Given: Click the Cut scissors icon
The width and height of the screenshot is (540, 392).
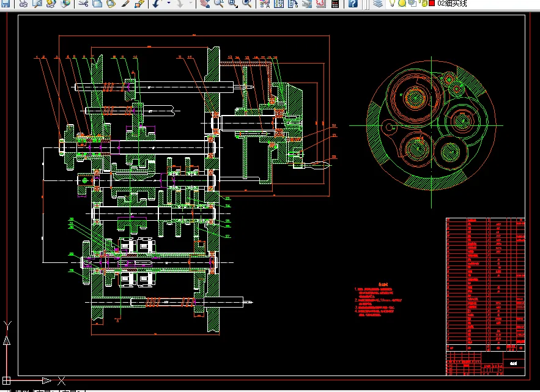Looking at the screenshot, I should pyautogui.click(x=83, y=4).
